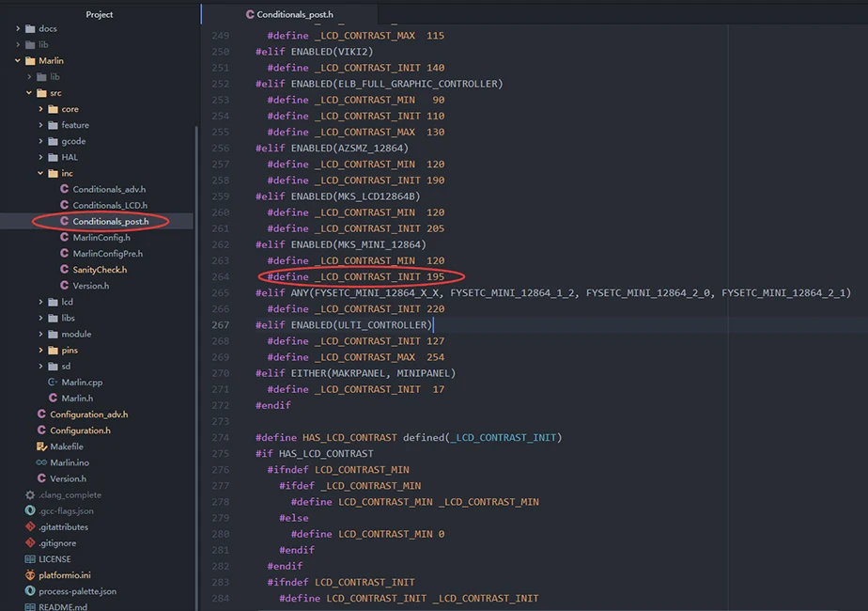Image resolution: width=868 pixels, height=611 pixels.
Task: Select the Project panel header
Action: click(x=100, y=14)
